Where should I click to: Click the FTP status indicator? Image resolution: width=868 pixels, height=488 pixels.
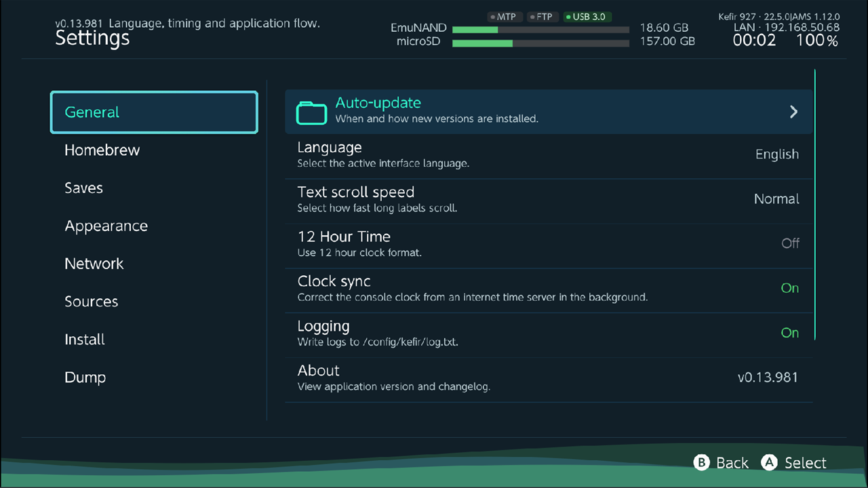point(542,17)
